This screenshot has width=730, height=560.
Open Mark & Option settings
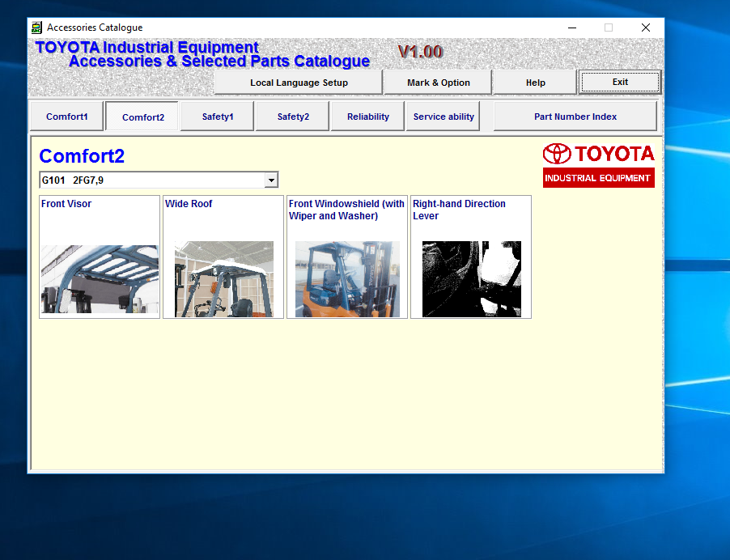[x=438, y=83]
